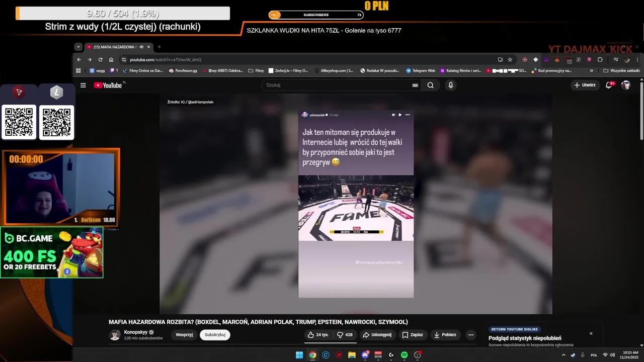Subscribe to the channel with Subskrybuj
This screenshot has height=362, width=644.
pyautogui.click(x=215, y=335)
